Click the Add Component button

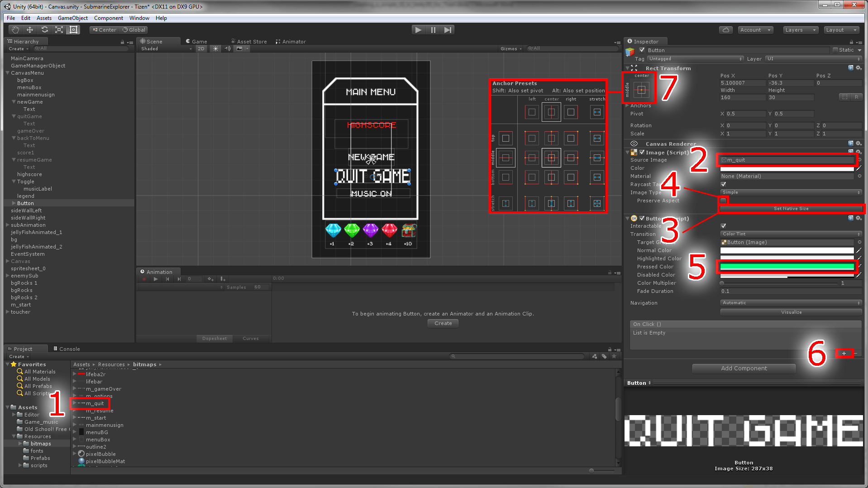pos(744,368)
